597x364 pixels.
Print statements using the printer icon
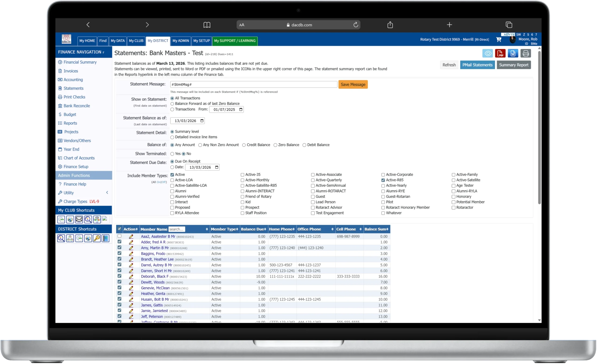click(x=526, y=53)
